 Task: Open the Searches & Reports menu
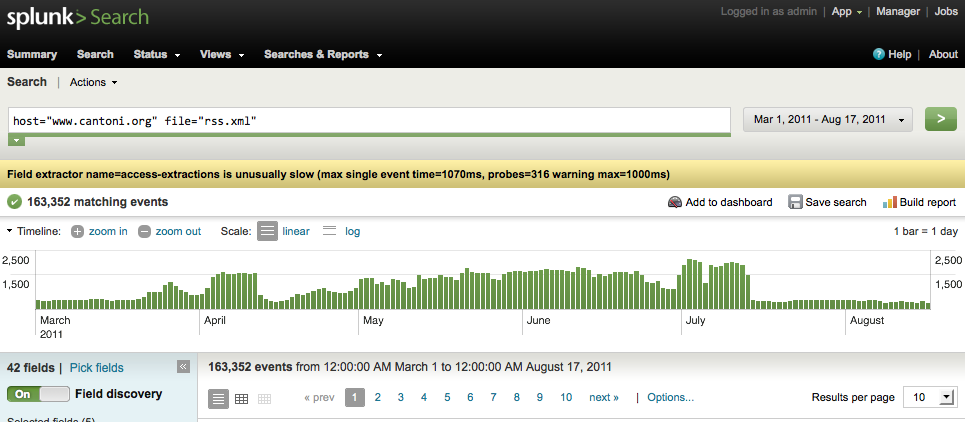coord(323,54)
